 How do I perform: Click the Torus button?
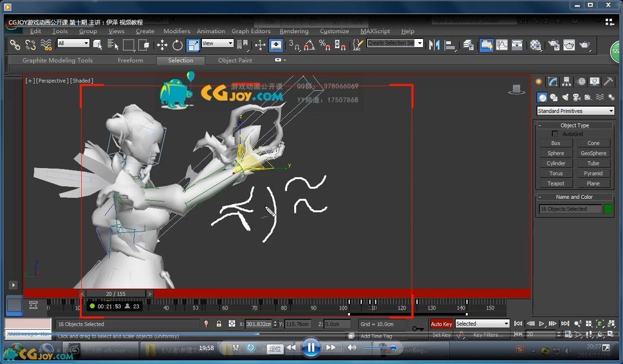(x=556, y=173)
